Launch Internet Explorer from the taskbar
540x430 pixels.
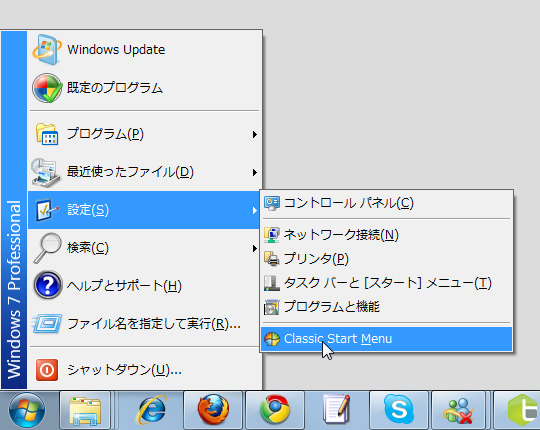(151, 410)
